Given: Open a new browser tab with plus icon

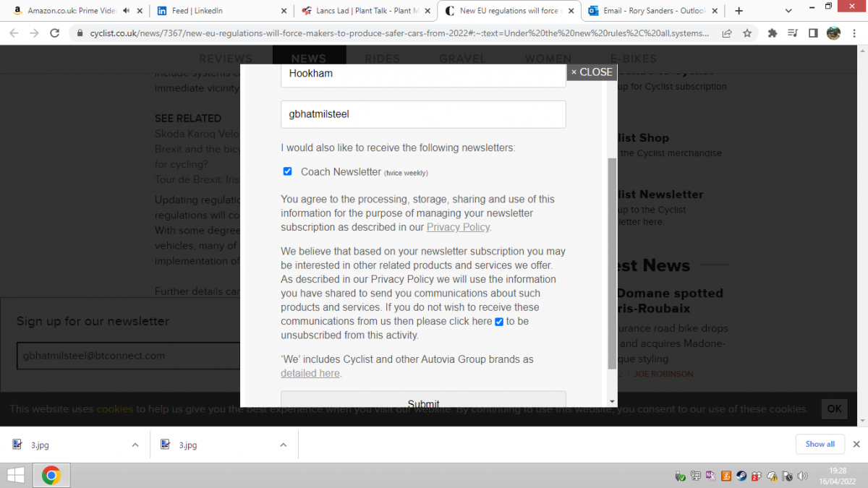Looking at the screenshot, I should 739,11.
